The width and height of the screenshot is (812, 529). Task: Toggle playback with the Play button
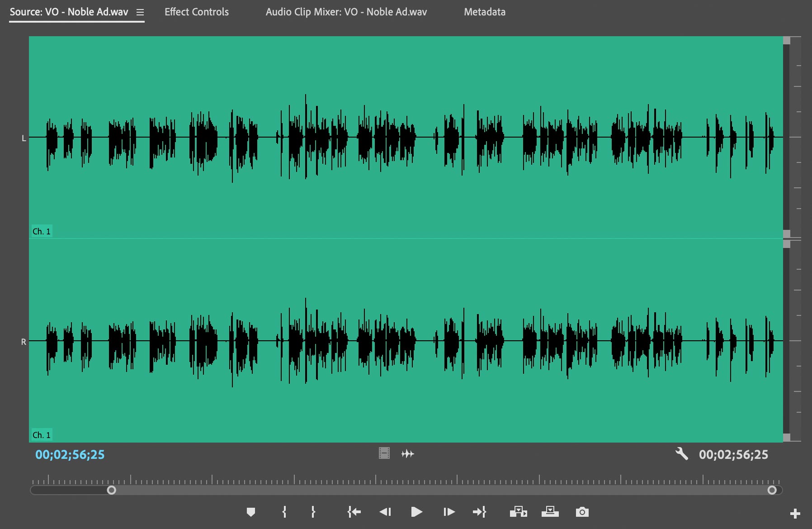(x=417, y=512)
